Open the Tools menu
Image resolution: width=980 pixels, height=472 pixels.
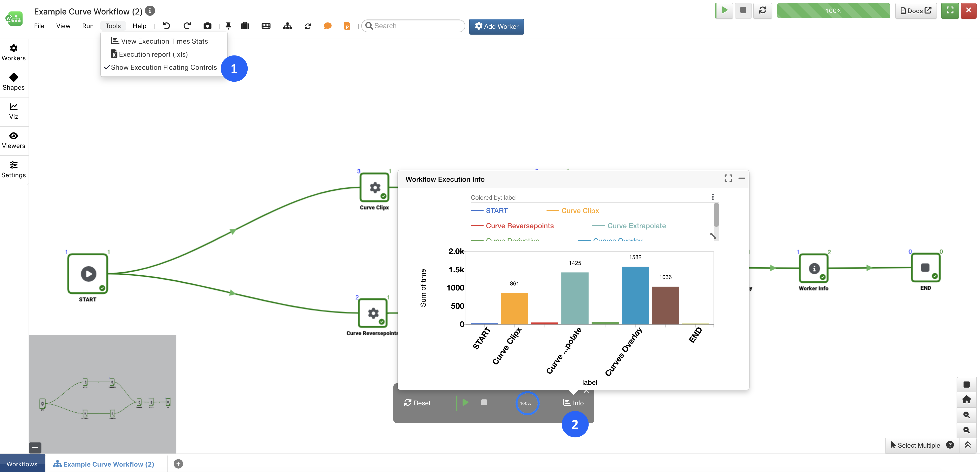pyautogui.click(x=113, y=26)
